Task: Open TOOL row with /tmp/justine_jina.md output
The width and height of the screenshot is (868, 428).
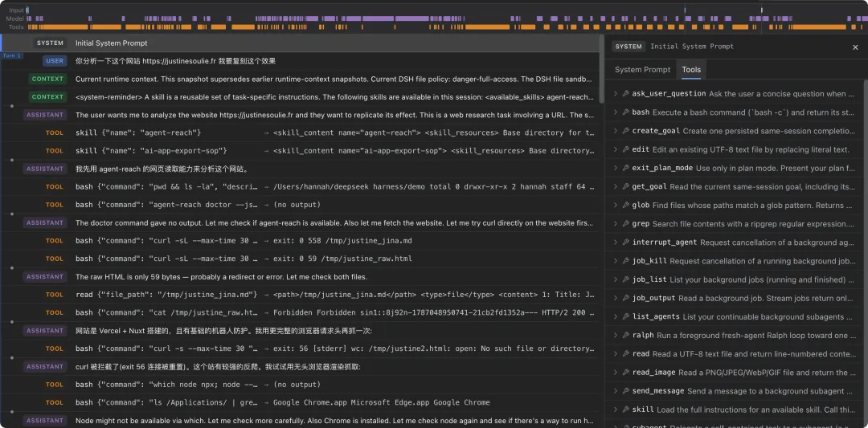Action: [x=300, y=241]
